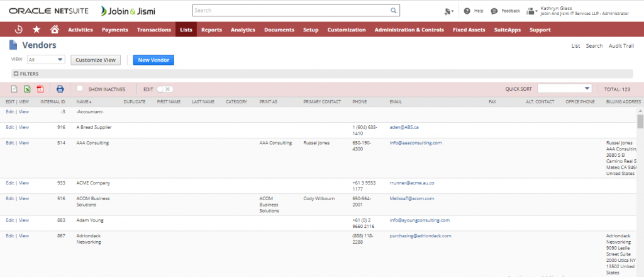The height and width of the screenshot is (277, 644).
Task: Open the View dropdown set to All
Action: pos(46,60)
